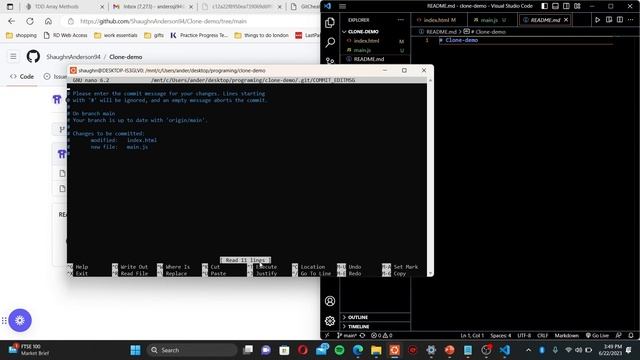Click Synchronize Changes icon in status bar
This screenshot has height=360, width=640.
click(x=362, y=336)
